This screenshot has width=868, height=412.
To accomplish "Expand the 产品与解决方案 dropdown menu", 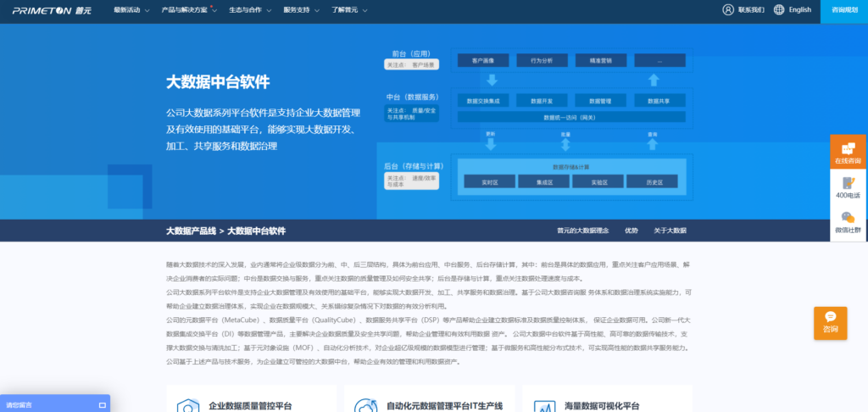I will 189,10.
